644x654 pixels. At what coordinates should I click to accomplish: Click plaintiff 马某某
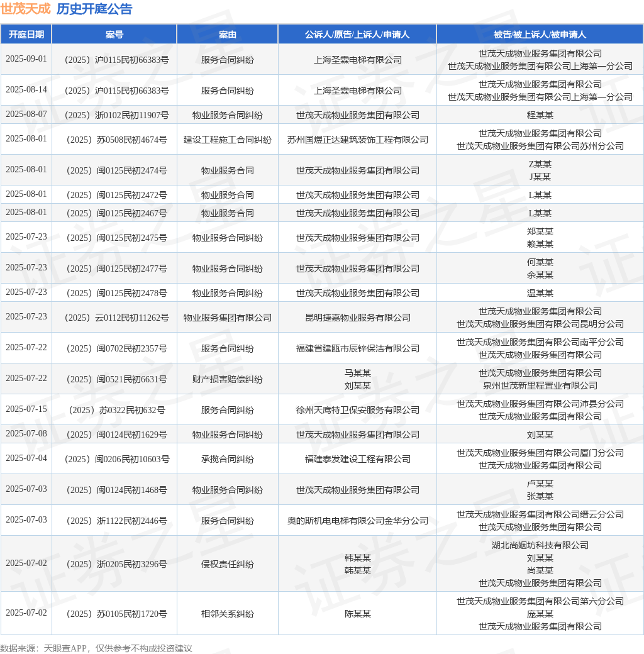357,373
